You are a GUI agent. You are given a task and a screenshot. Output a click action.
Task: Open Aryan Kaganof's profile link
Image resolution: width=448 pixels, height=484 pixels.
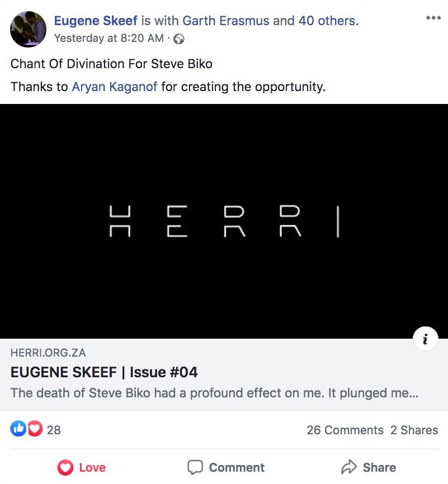[115, 87]
